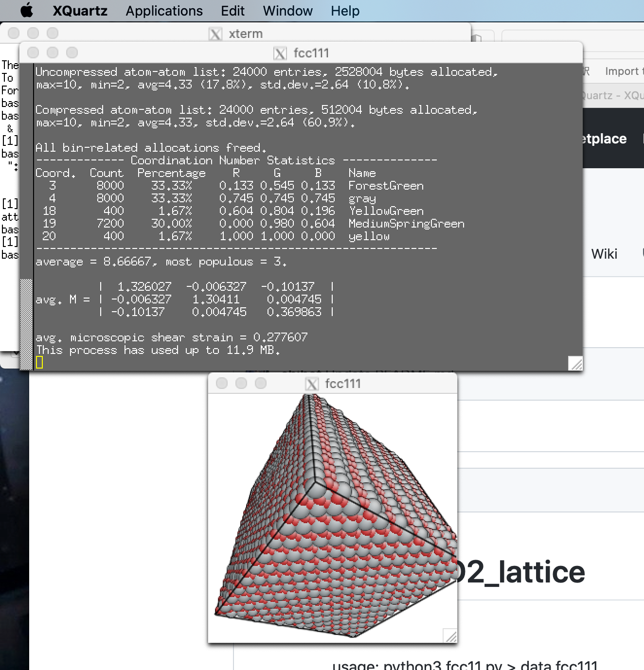This screenshot has height=670, width=644.
Task: Focus the xterm window by clicking its title bar
Action: coord(246,34)
